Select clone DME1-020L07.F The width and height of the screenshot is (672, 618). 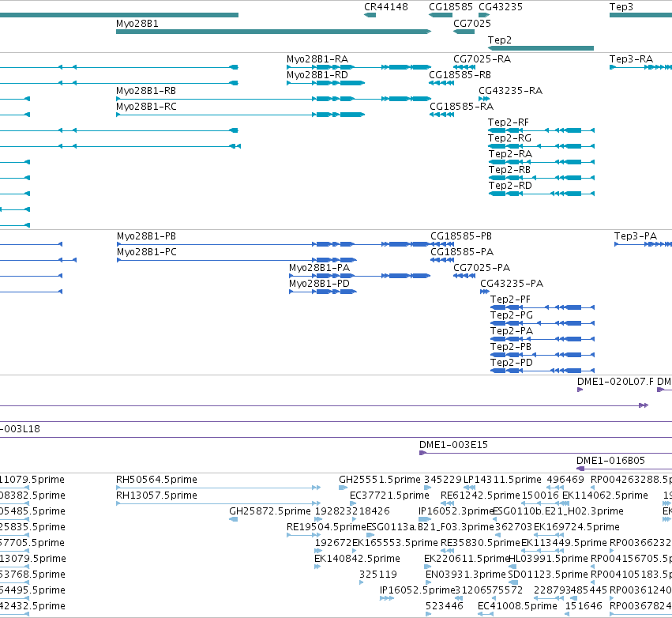[x=580, y=390]
